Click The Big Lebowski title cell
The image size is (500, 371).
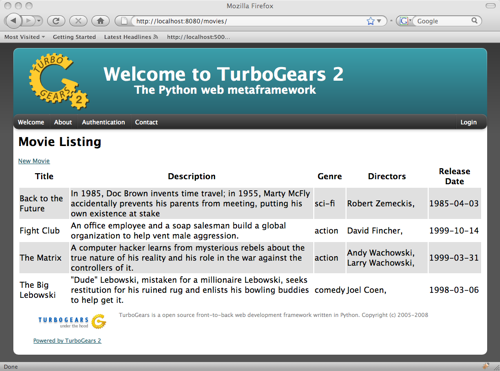click(x=44, y=290)
